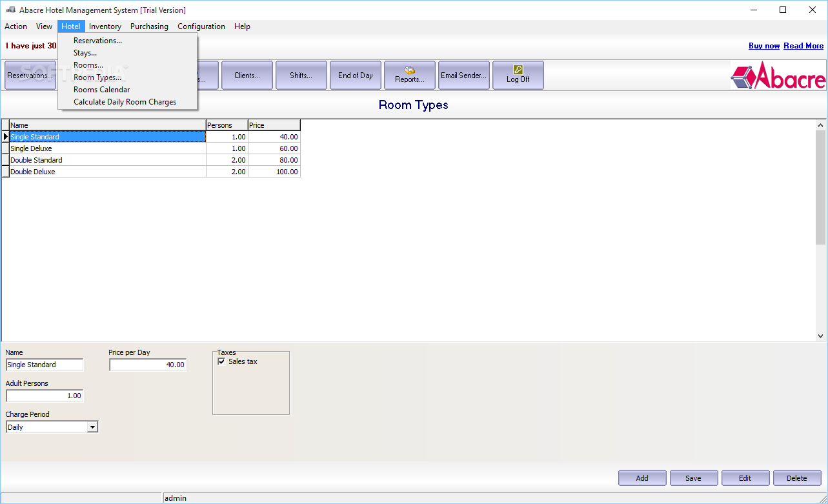Image resolution: width=828 pixels, height=504 pixels.
Task: Click the Adult Persons field
Action: 45,396
